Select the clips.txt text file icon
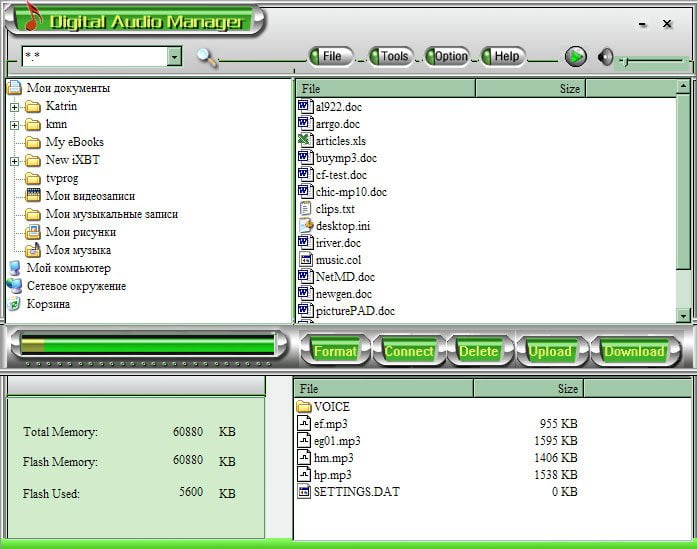The height and width of the screenshot is (549, 697). coord(305,208)
